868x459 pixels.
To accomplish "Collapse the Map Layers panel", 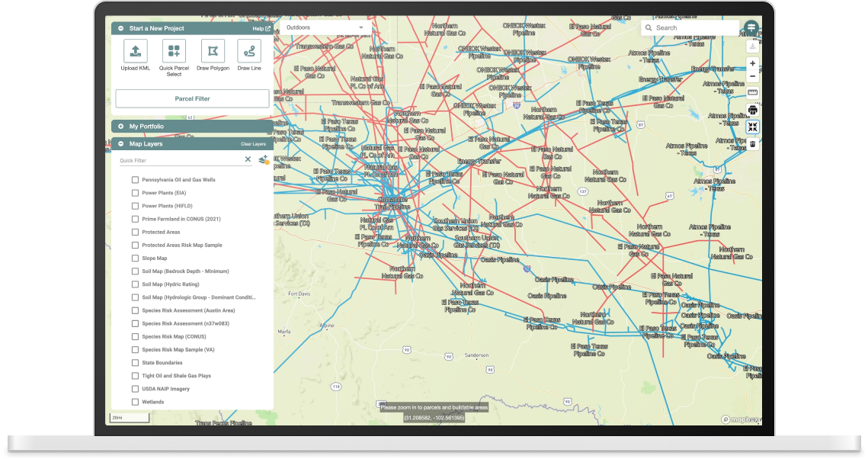I will [x=120, y=144].
